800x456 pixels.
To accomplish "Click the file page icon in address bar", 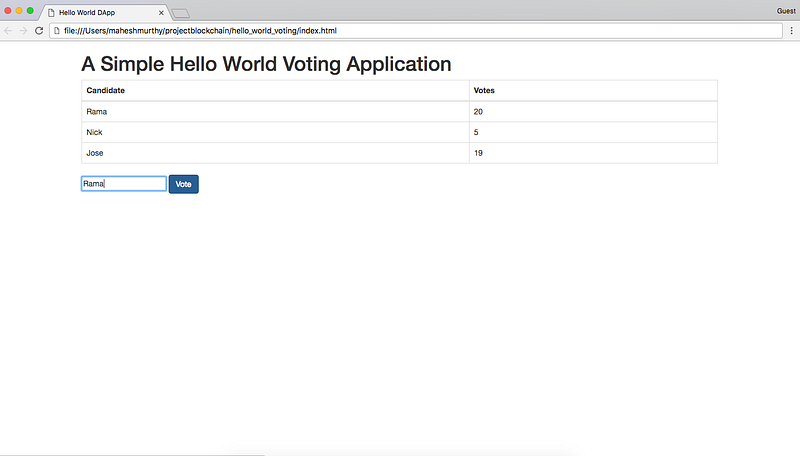I will (x=57, y=31).
